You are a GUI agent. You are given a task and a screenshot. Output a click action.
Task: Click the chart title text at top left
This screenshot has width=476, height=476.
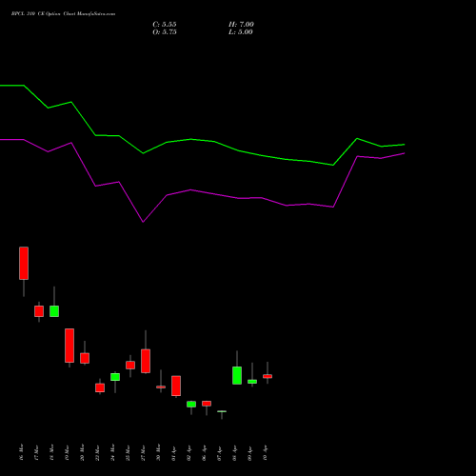(63, 14)
